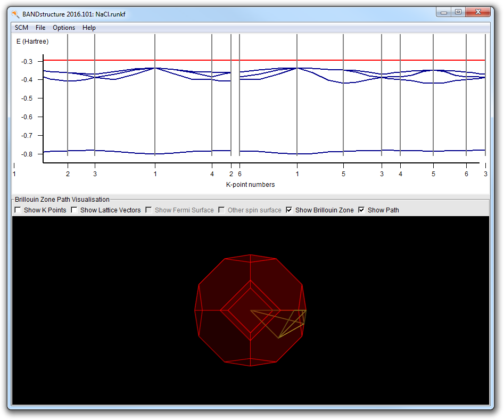The height and width of the screenshot is (420, 504).
Task: Click the -0.7 energy axis value
Action: point(27,136)
